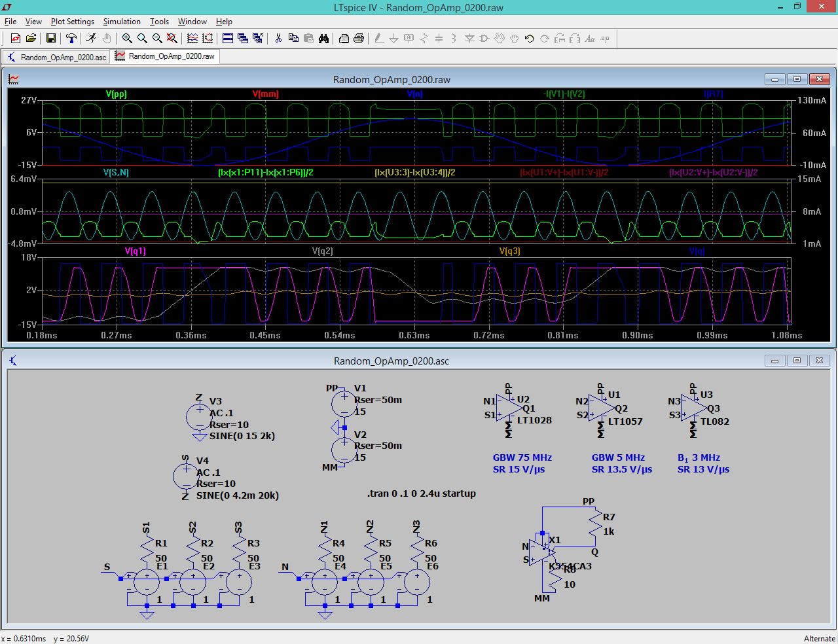Viewport: 838px width, 644px height.
Task: Select the Component gate icon
Action: click(x=484, y=39)
